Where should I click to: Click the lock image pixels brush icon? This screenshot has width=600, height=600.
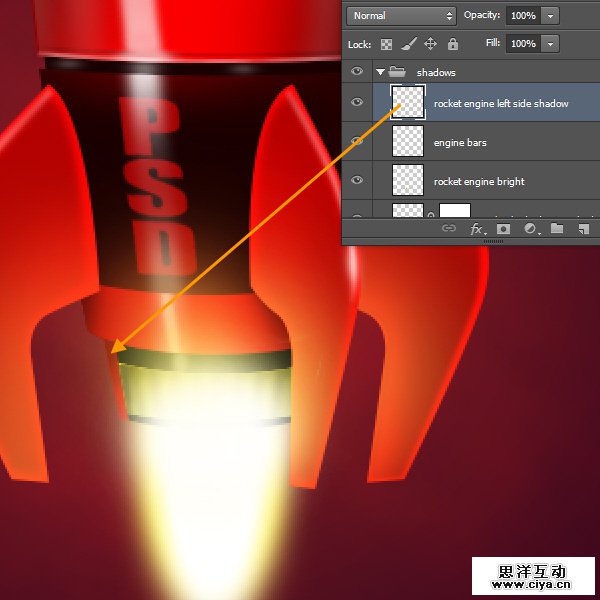pos(408,44)
